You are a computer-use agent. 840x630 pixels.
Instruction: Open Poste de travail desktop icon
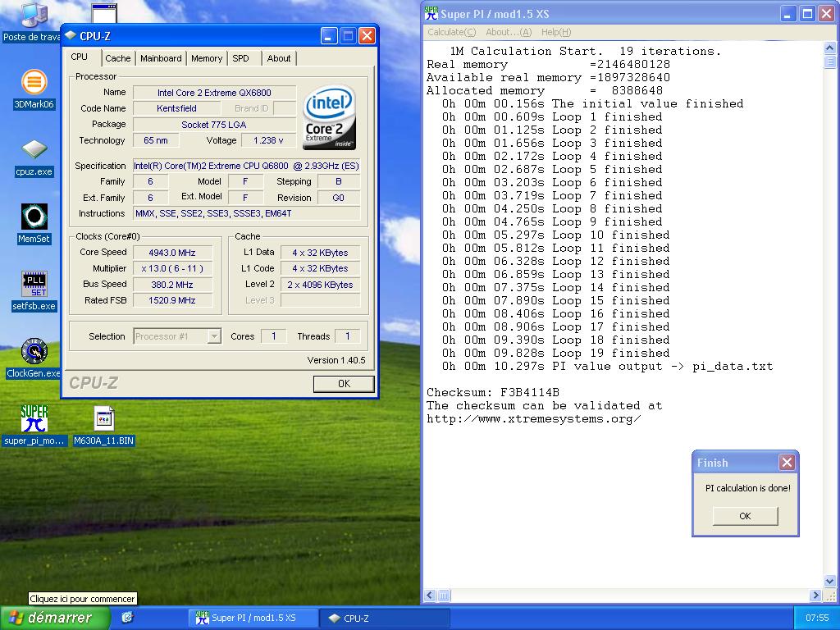(33, 21)
